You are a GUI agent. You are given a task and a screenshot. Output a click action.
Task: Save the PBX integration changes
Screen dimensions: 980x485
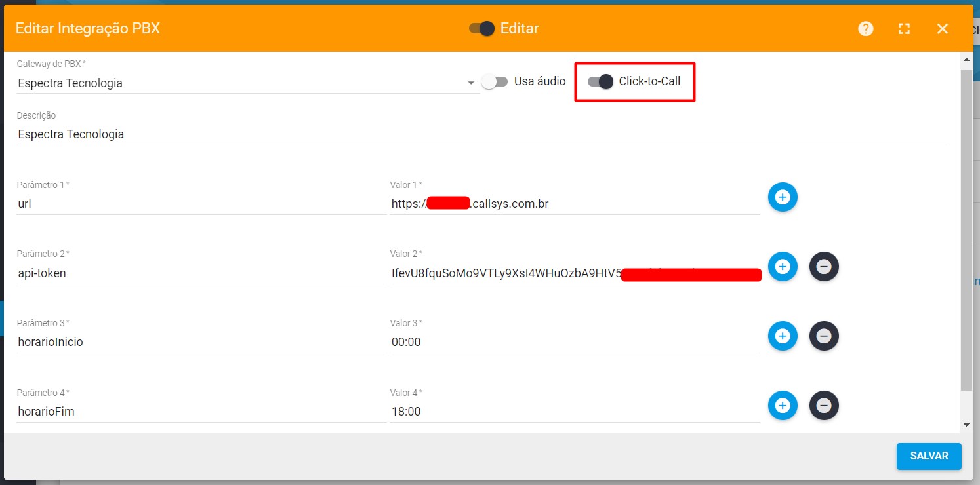pos(929,456)
